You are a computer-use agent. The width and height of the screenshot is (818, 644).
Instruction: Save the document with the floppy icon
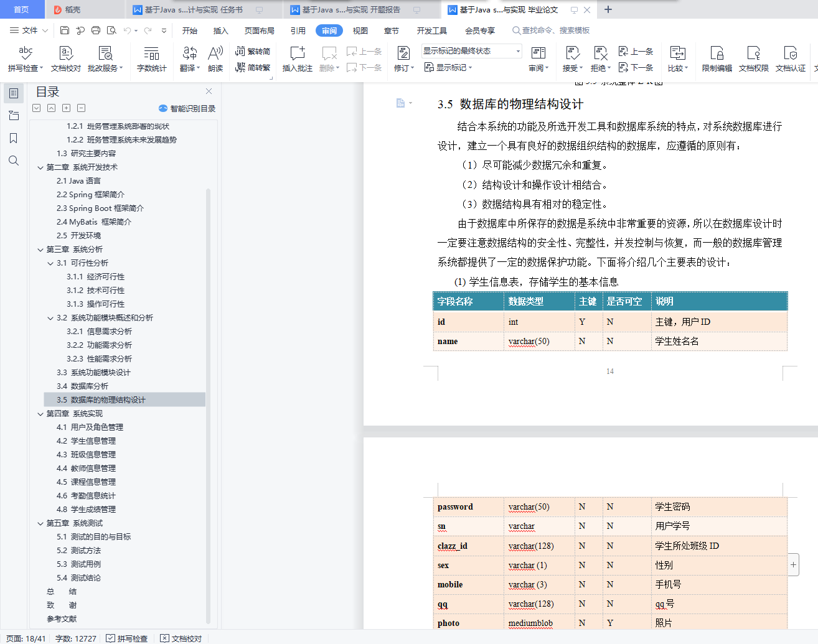(x=65, y=30)
